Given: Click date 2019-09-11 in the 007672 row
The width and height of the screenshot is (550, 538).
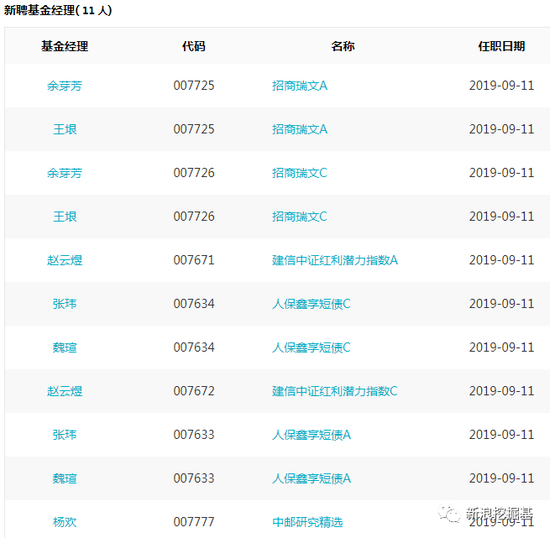Looking at the screenshot, I should tap(502, 391).
